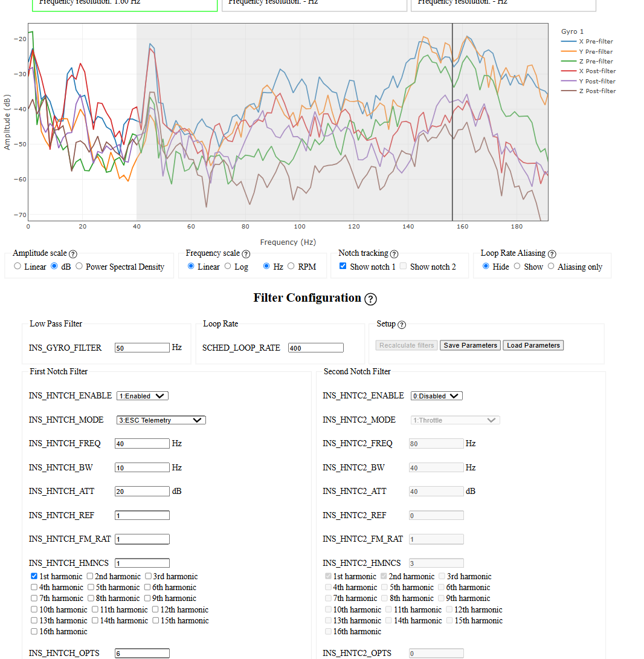Select Linear frequency scale

pos(191,266)
